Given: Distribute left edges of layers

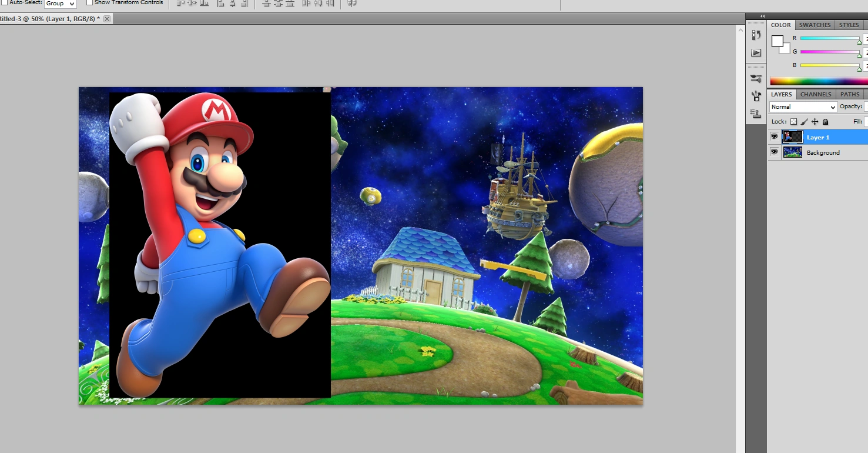Looking at the screenshot, I should [x=306, y=4].
